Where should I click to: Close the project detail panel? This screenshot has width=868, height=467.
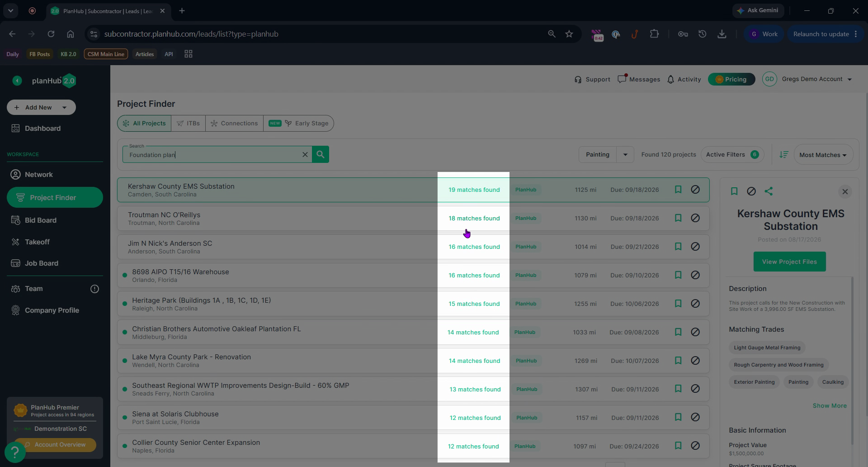point(845,191)
